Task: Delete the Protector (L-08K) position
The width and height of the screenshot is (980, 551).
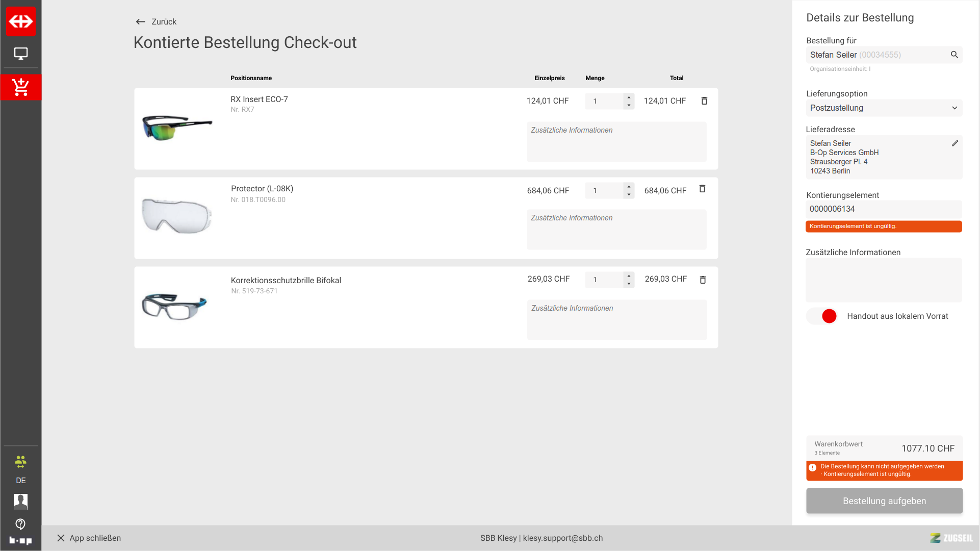Action: coord(702,189)
